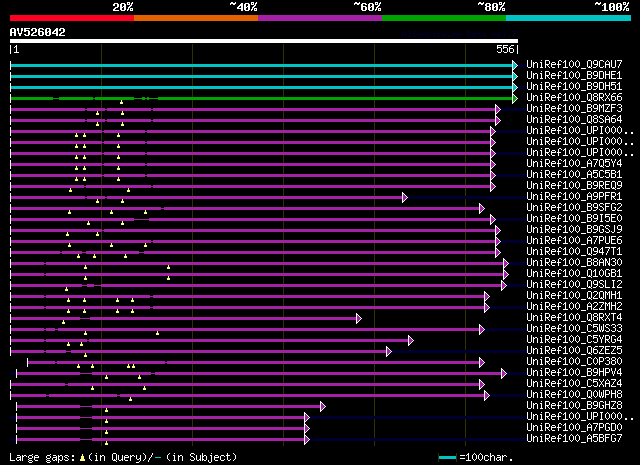Open the UniRef100_Q8SA64 hit label
Viewport: 640px width, 465px height.
[x=574, y=120]
